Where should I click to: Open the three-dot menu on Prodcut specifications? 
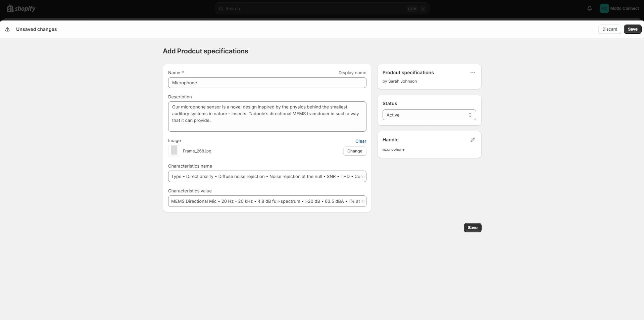coord(473,73)
